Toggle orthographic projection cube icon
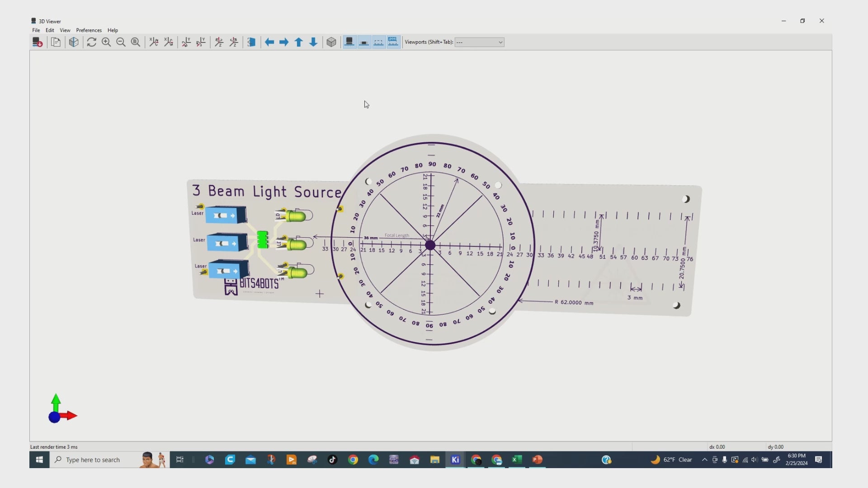This screenshot has width=868, height=488. (x=331, y=42)
